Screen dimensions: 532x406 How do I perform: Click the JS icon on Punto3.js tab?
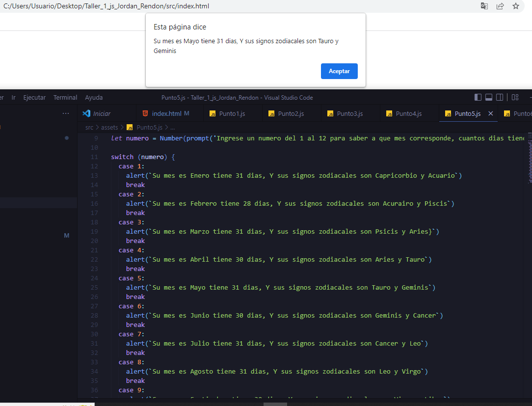(330, 114)
